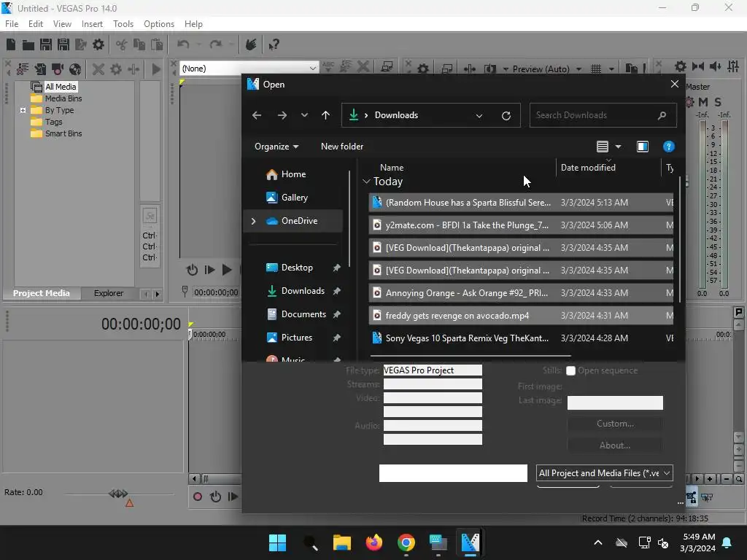The height and width of the screenshot is (560, 747).
Task: Open the Organize dropdown menu
Action: click(x=276, y=147)
